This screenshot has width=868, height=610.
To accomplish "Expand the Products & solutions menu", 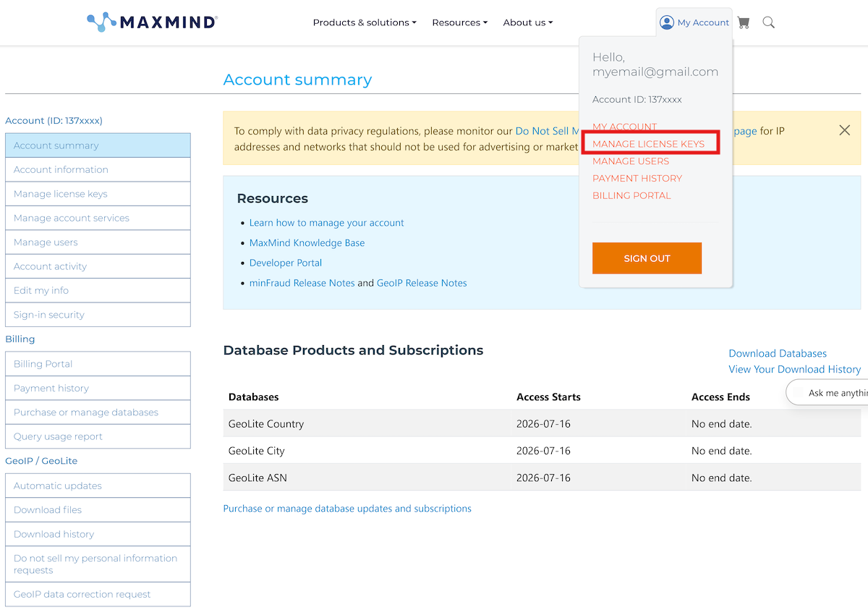I will point(365,22).
